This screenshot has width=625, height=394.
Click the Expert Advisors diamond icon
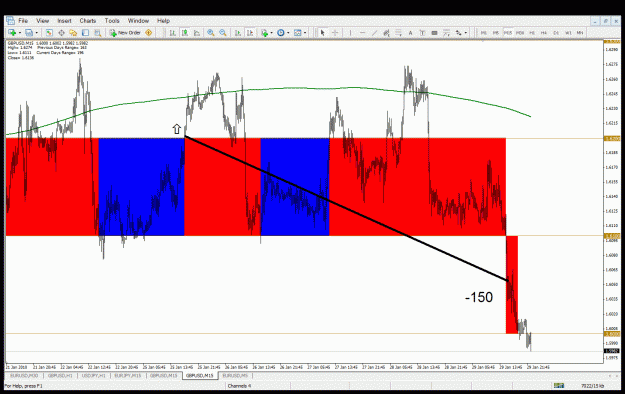coord(149,33)
